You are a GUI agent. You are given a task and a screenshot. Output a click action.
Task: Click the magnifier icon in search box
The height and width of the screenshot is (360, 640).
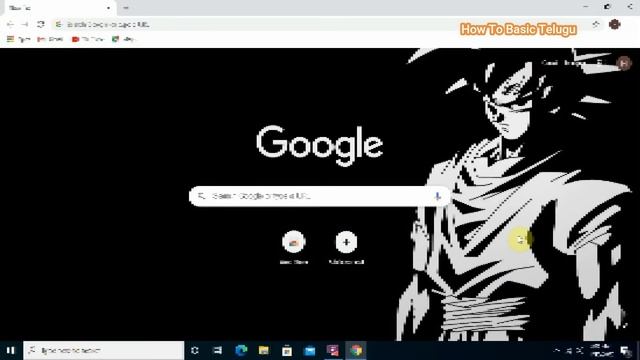tap(201, 196)
